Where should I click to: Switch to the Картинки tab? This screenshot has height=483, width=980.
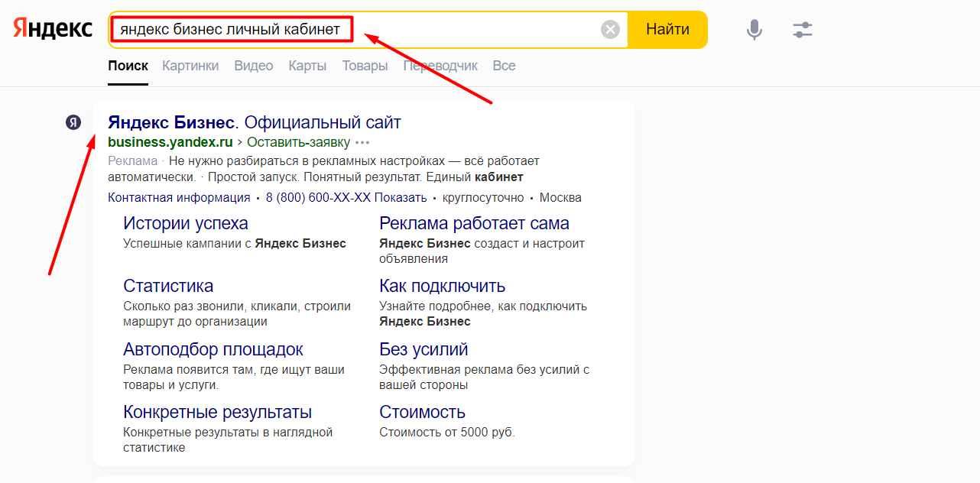tap(190, 66)
